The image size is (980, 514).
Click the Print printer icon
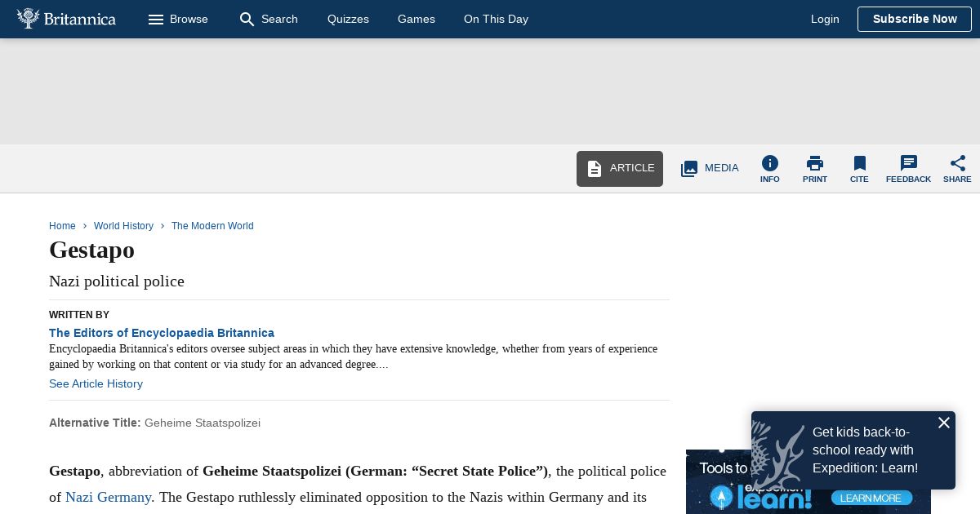[815, 163]
